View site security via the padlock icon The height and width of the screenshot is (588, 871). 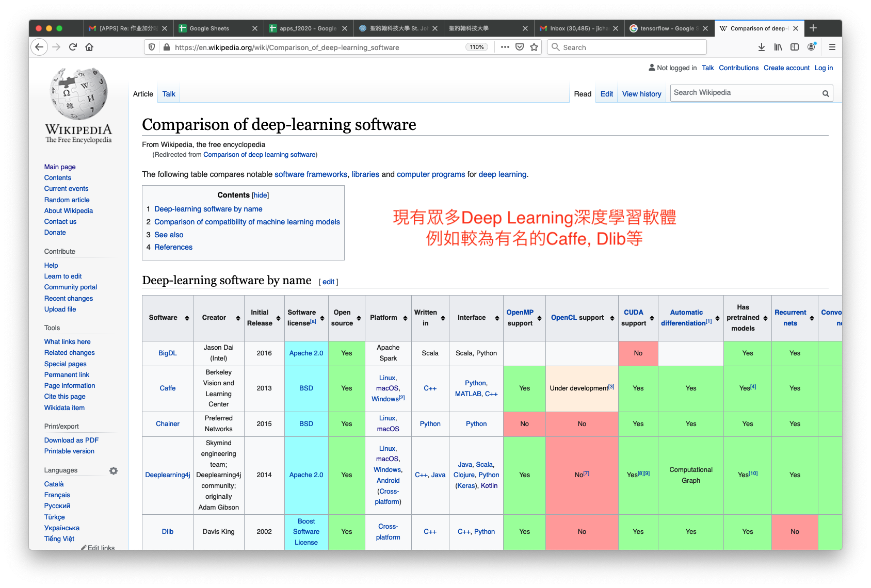coord(167,47)
